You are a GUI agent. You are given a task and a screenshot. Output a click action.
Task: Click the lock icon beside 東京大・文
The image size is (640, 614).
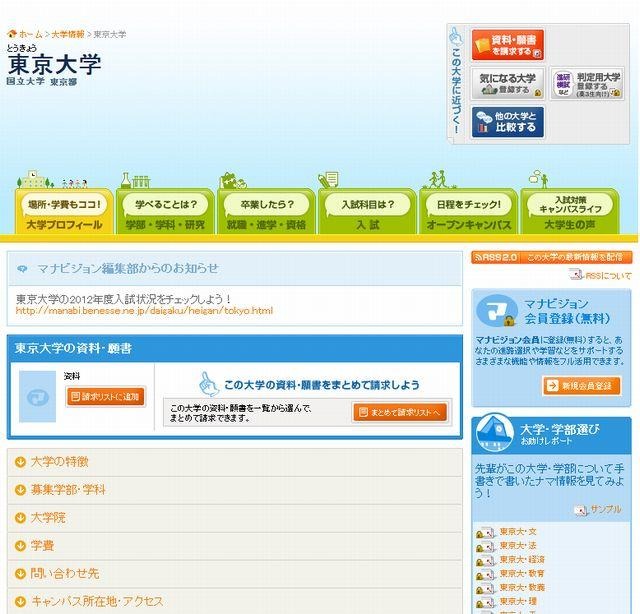pyautogui.click(x=480, y=534)
